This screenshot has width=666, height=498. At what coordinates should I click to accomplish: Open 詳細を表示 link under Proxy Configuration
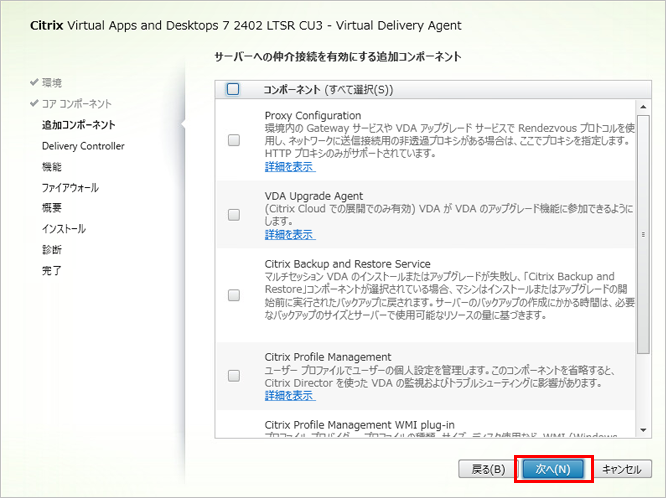pyautogui.click(x=289, y=166)
